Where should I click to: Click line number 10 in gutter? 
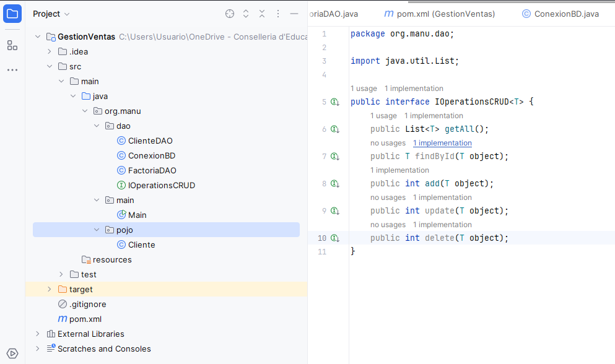click(322, 238)
